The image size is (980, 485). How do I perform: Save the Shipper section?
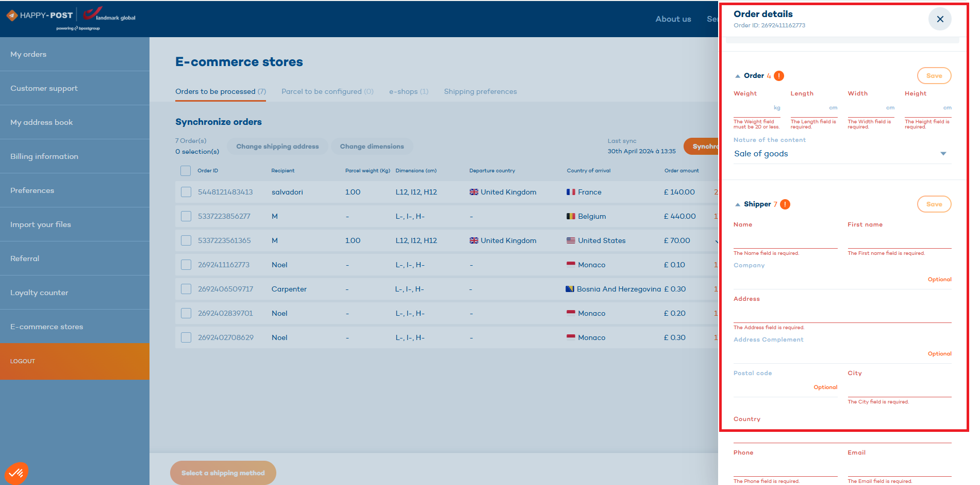934,204
